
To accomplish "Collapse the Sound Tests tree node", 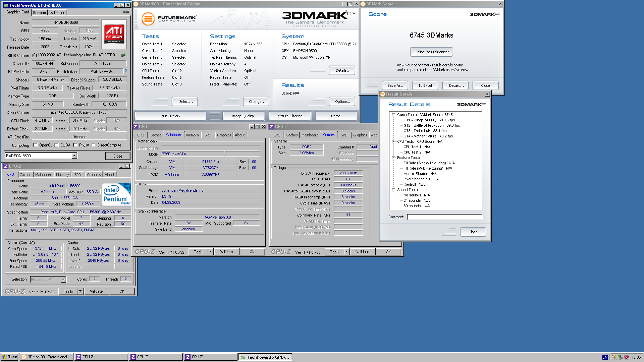I will pos(393,190).
